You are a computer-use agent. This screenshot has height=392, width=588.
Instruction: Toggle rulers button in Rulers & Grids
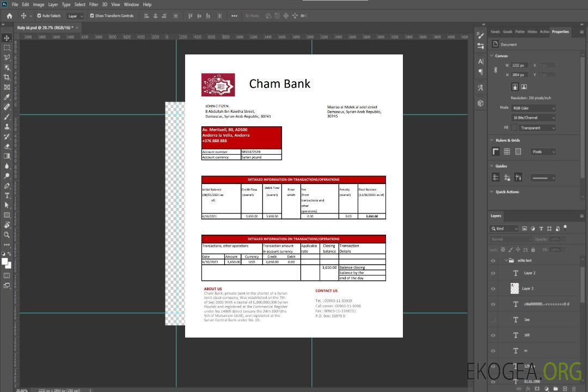tap(495, 151)
